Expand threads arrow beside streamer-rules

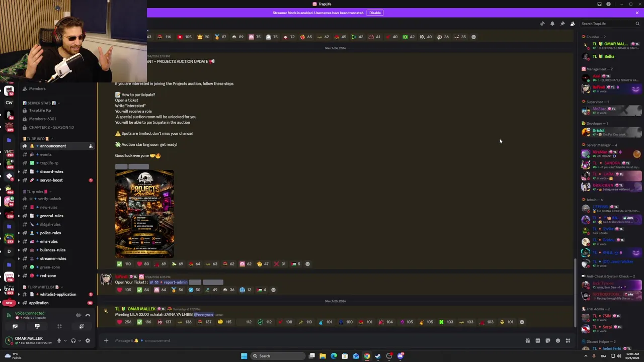click(19, 258)
